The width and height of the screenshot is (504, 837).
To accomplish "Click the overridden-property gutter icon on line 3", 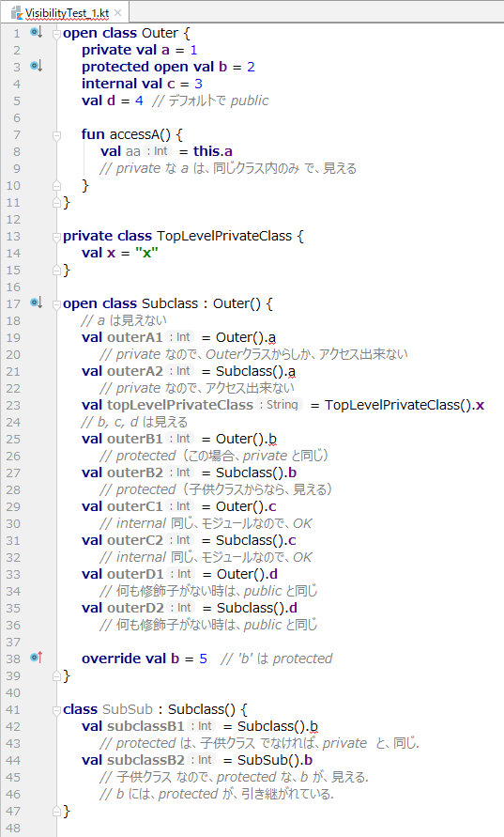I will coord(36,66).
